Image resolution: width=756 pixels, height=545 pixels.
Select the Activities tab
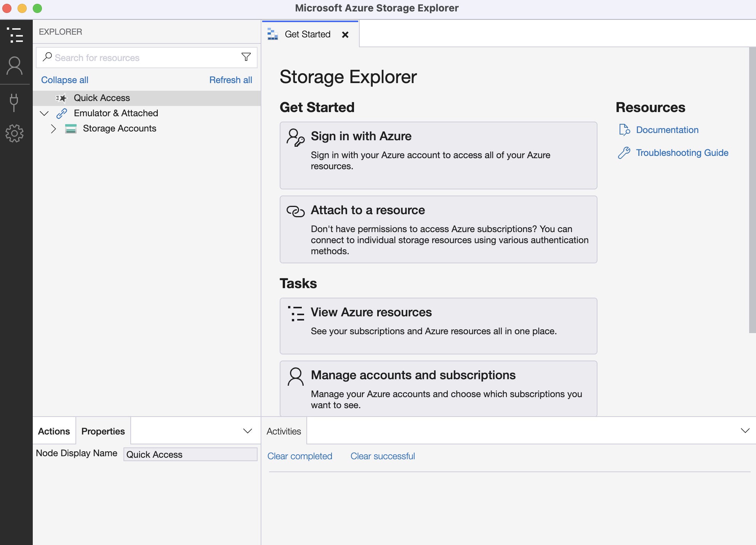[x=284, y=431]
